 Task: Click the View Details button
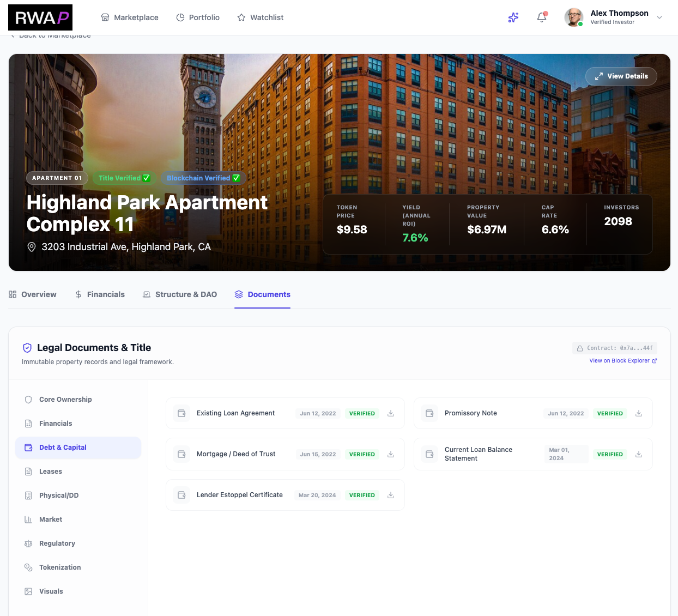pos(621,76)
